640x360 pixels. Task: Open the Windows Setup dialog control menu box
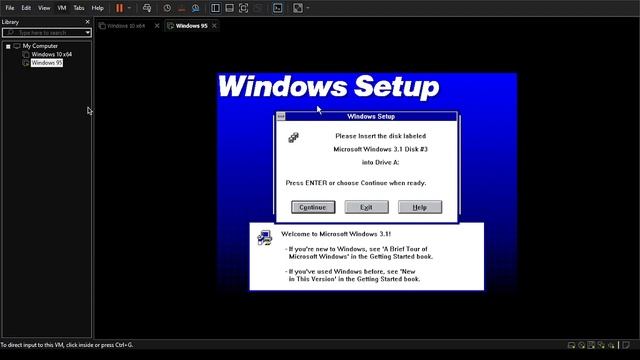pyautogui.click(x=281, y=117)
